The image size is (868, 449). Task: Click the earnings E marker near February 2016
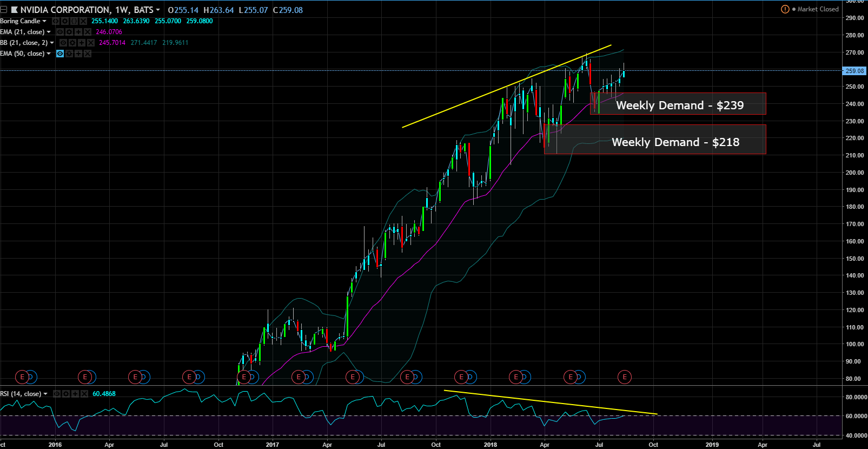[x=85, y=377]
